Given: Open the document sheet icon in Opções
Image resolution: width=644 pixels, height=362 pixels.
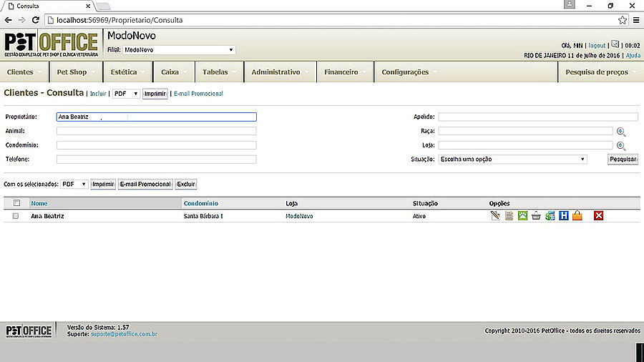Looking at the screenshot, I should click(509, 215).
